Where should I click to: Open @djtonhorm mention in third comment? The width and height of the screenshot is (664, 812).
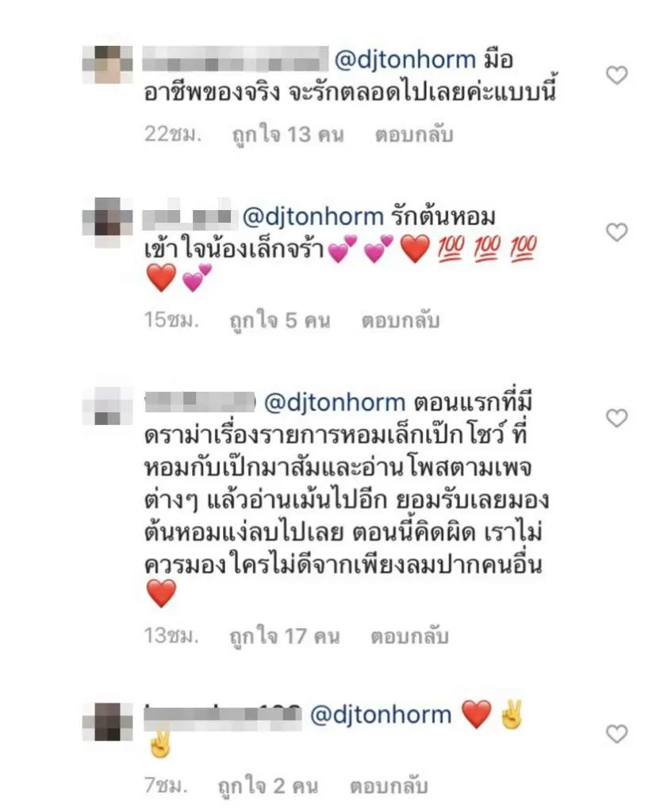[335, 403]
